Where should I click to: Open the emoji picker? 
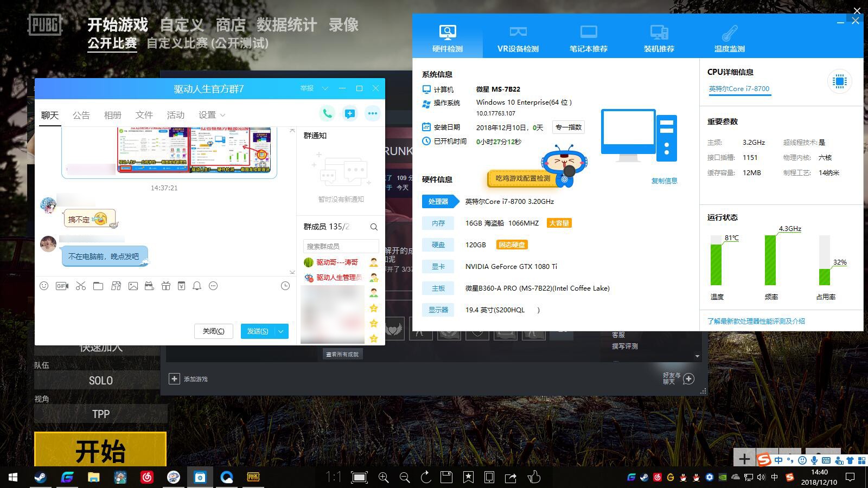pos(44,286)
